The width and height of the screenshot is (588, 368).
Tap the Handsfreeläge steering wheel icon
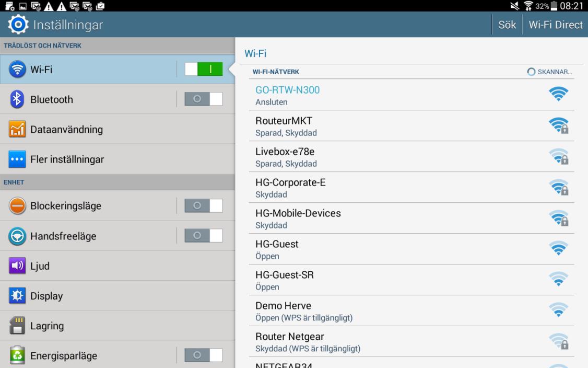pyautogui.click(x=17, y=236)
